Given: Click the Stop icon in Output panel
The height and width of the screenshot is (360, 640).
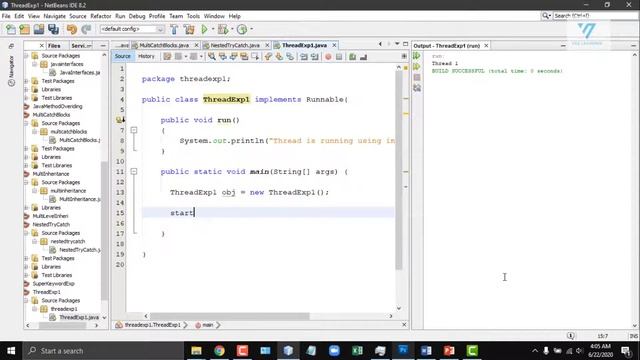Looking at the screenshot, I should 417,77.
